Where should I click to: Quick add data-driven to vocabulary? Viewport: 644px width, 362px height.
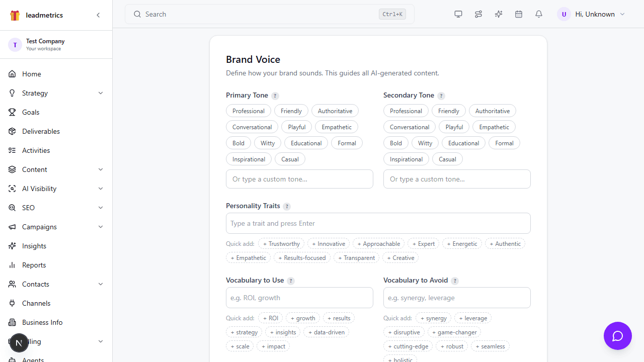click(x=326, y=332)
